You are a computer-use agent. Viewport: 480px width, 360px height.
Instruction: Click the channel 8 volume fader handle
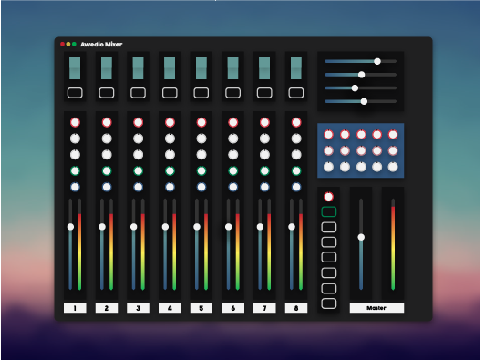pos(292,227)
